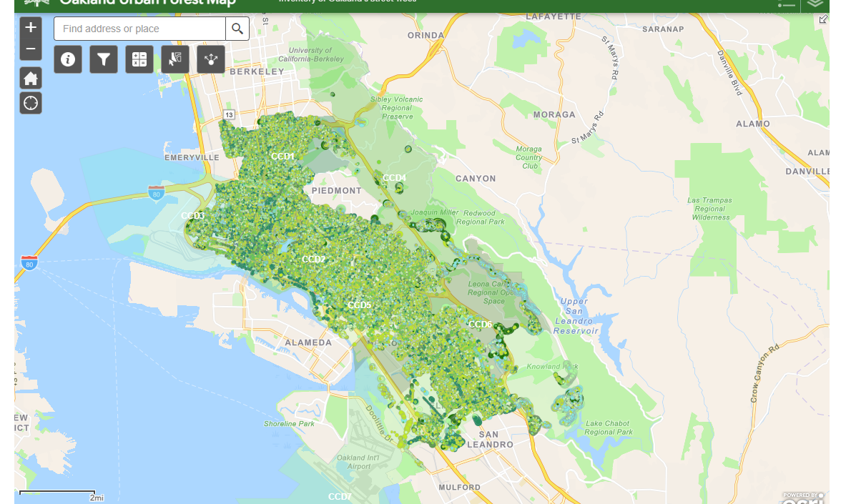
Task: Zoom out with the minus button
Action: 31,49
